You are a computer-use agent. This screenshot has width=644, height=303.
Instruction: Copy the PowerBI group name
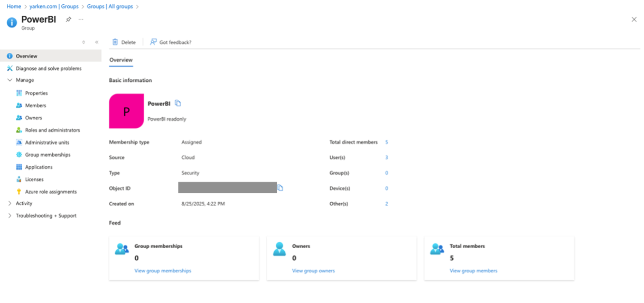(x=178, y=103)
